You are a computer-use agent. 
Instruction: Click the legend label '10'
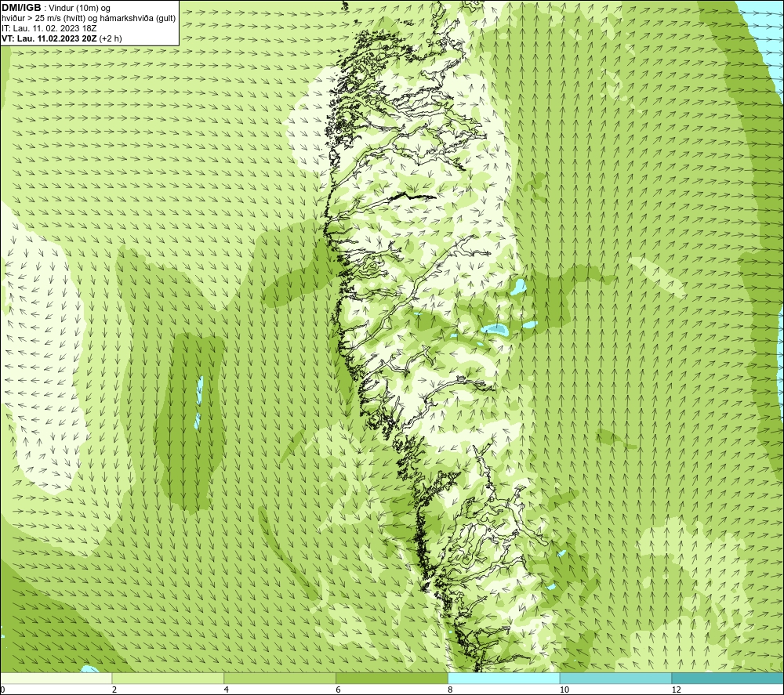coord(564,690)
